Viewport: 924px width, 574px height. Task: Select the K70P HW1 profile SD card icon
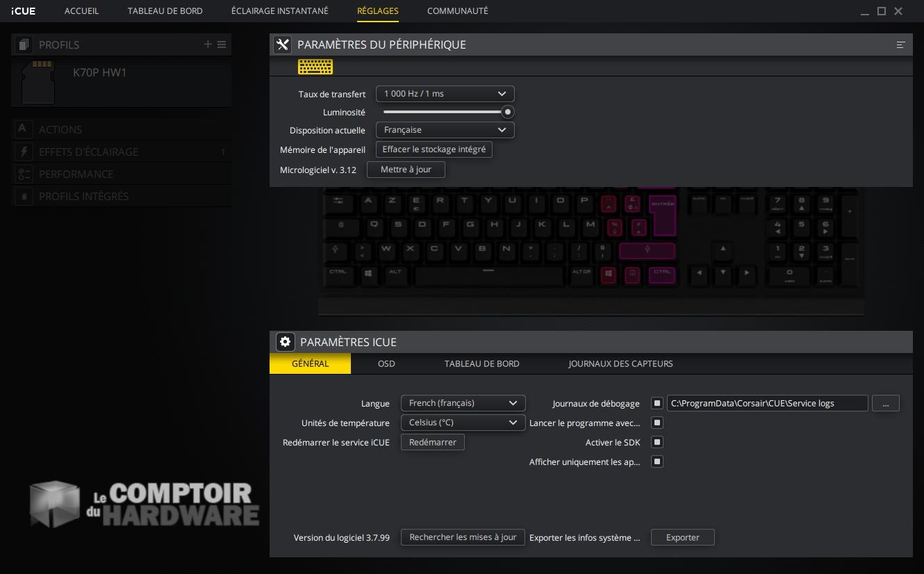[38, 82]
